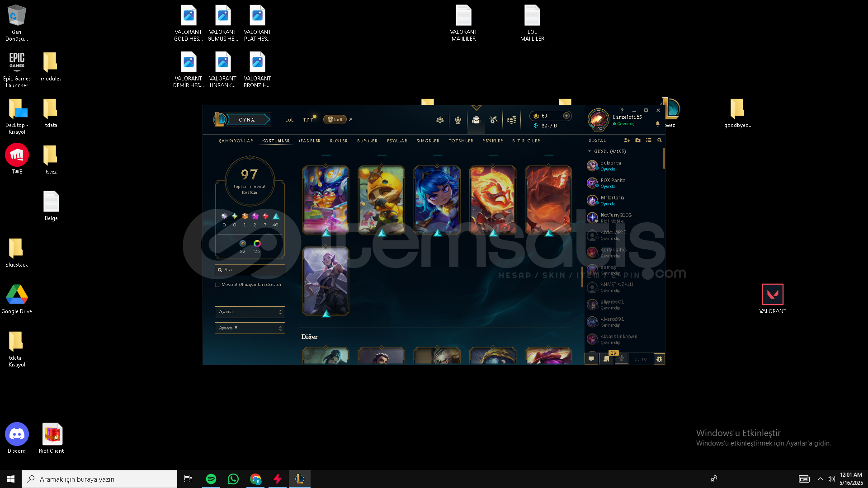
Task: Open VALORANT GOLD HES... image file
Action: (x=189, y=23)
